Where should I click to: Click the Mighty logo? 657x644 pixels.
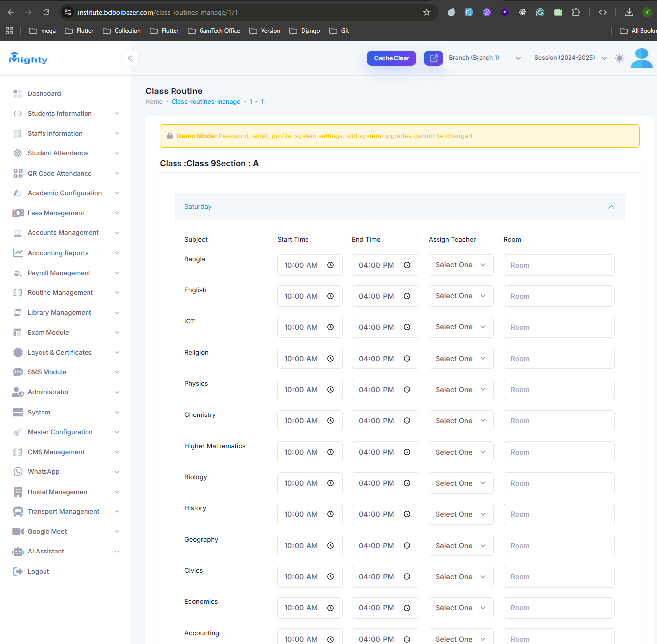point(28,58)
